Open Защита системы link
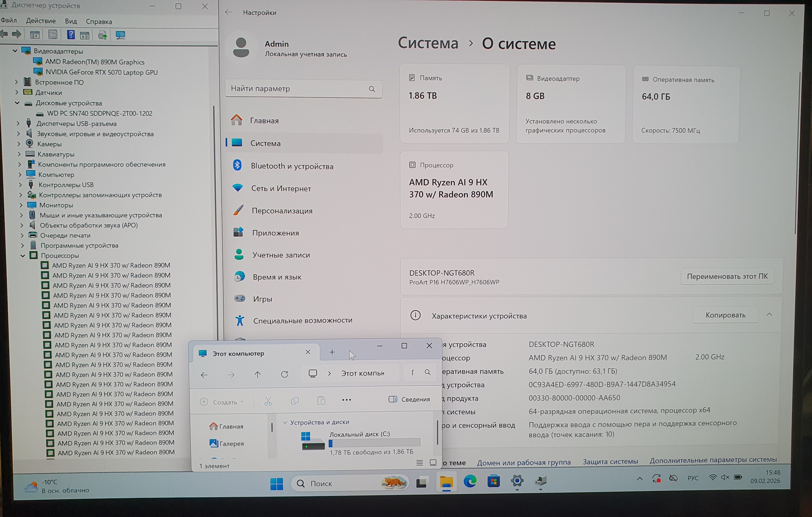 tap(610, 461)
